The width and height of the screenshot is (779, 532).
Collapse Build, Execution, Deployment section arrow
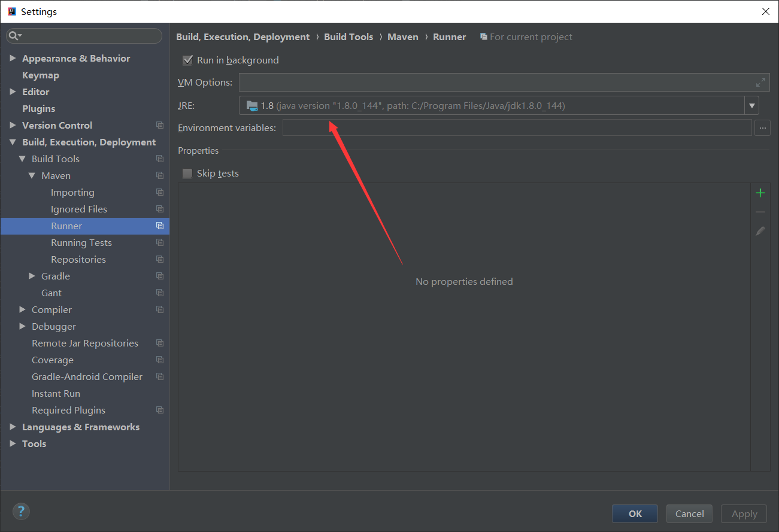coord(13,142)
